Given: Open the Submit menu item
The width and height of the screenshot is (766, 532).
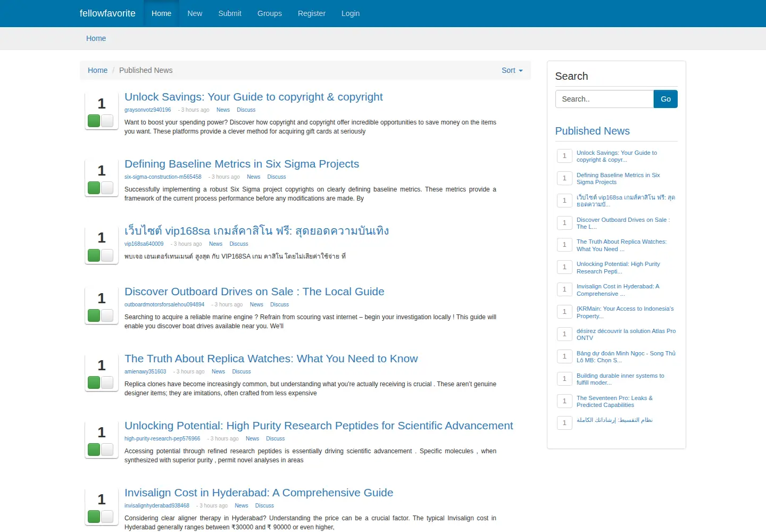Looking at the screenshot, I should pos(230,13).
